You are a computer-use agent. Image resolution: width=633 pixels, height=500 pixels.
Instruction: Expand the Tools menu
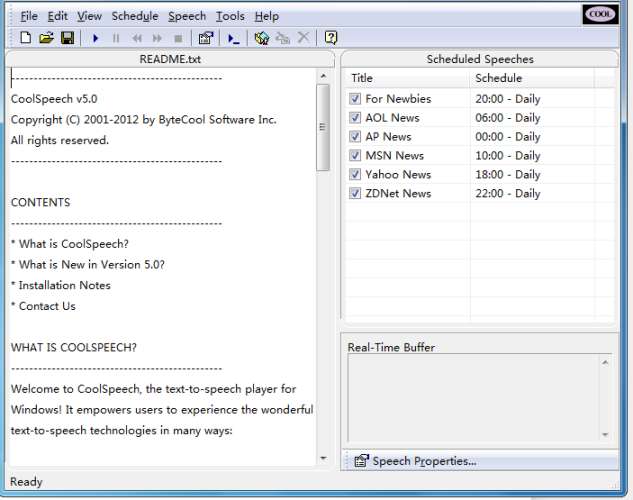(230, 16)
